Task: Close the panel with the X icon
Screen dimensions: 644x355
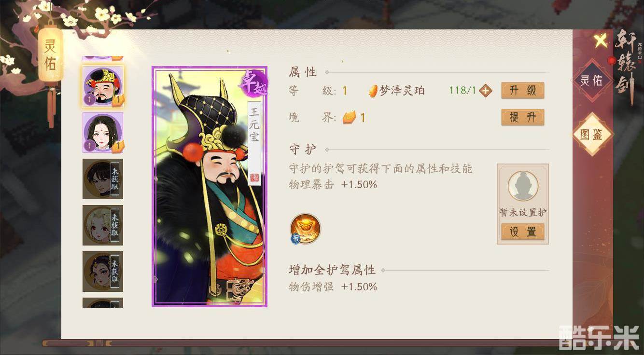Action: coord(601,41)
